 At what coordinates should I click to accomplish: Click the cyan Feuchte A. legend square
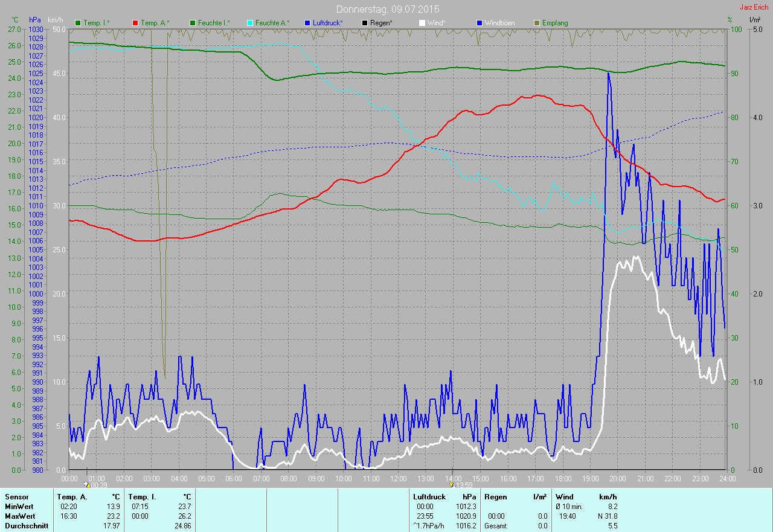[250, 23]
